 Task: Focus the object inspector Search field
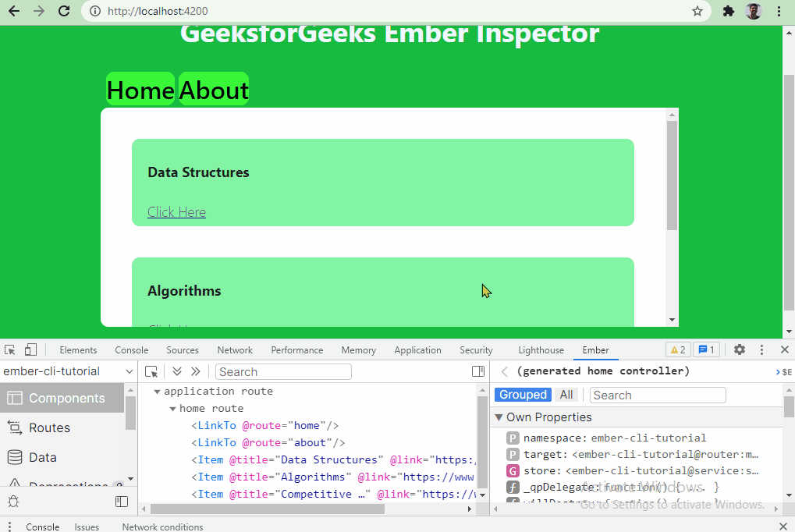[658, 395]
